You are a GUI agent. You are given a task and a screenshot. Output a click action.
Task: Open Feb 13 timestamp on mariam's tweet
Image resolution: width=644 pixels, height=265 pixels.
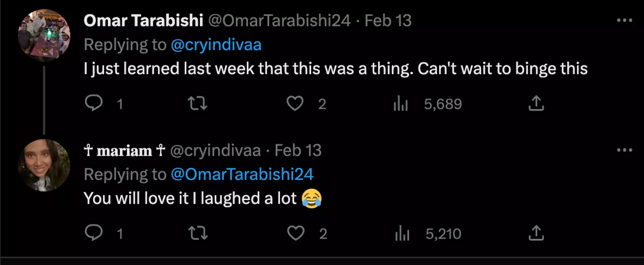(x=298, y=150)
